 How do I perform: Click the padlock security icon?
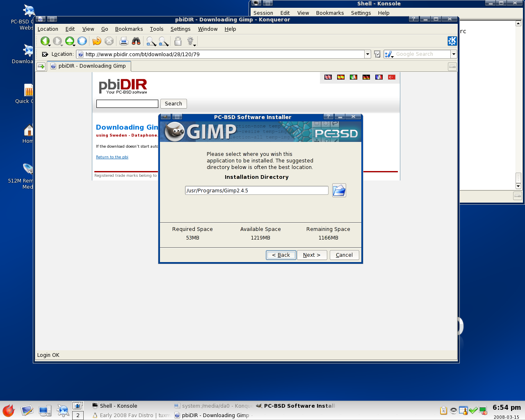tap(178, 41)
